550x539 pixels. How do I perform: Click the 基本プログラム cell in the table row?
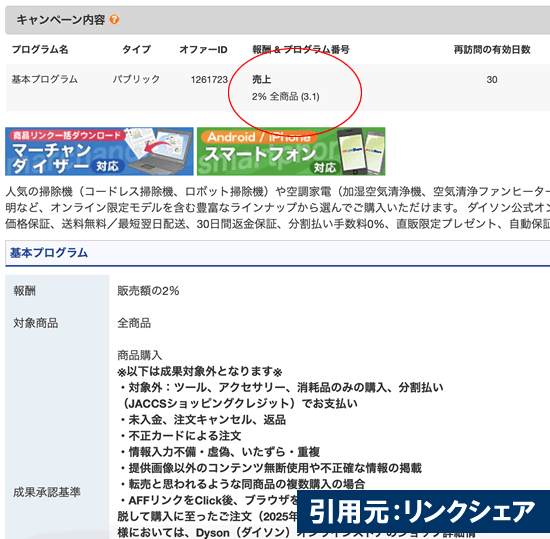45,79
